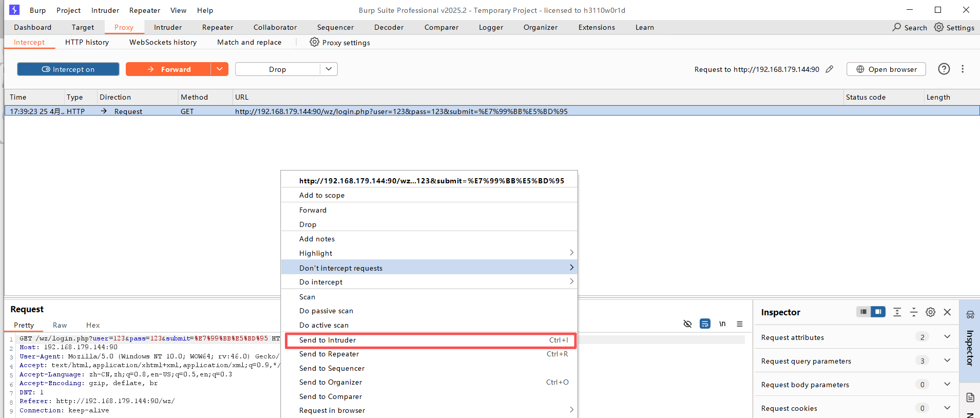Viewport: 980px width, 418px height.
Task: Choose Send to Repeater in context menu
Action: point(429,354)
